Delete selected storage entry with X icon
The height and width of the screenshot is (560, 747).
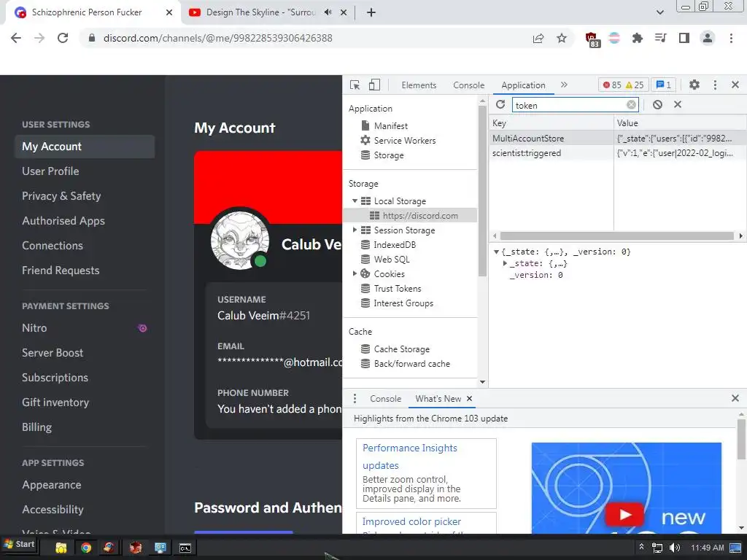point(678,104)
